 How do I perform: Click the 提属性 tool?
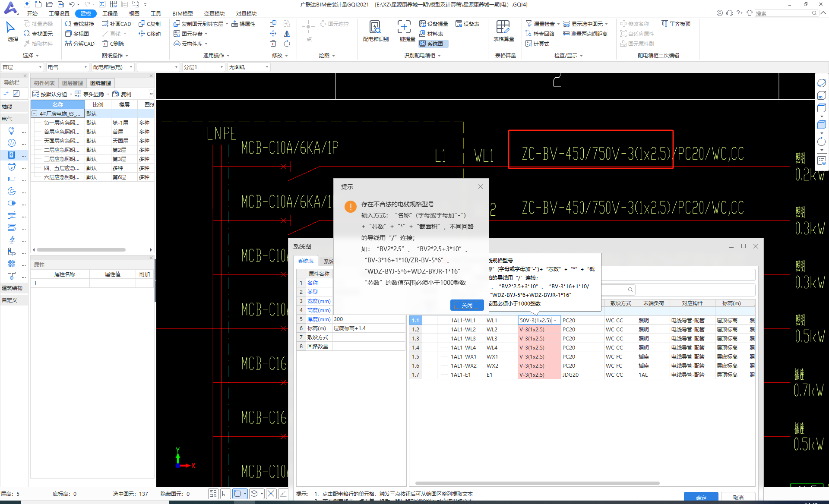coord(244,24)
